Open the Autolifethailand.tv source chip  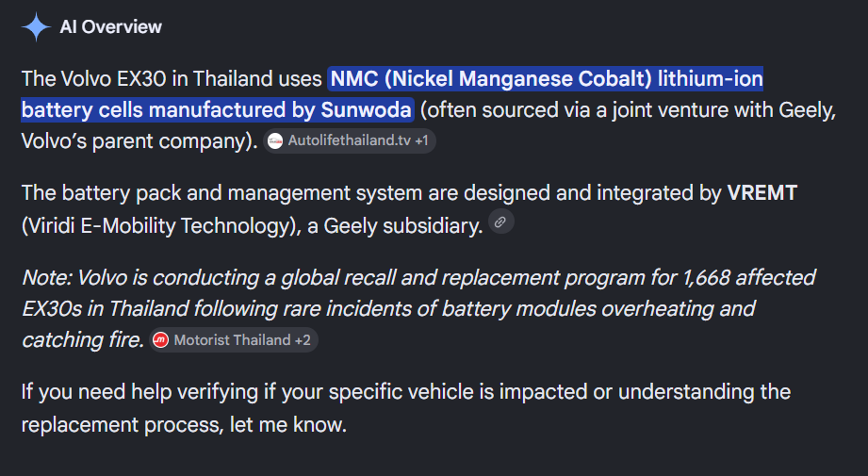coord(350,141)
